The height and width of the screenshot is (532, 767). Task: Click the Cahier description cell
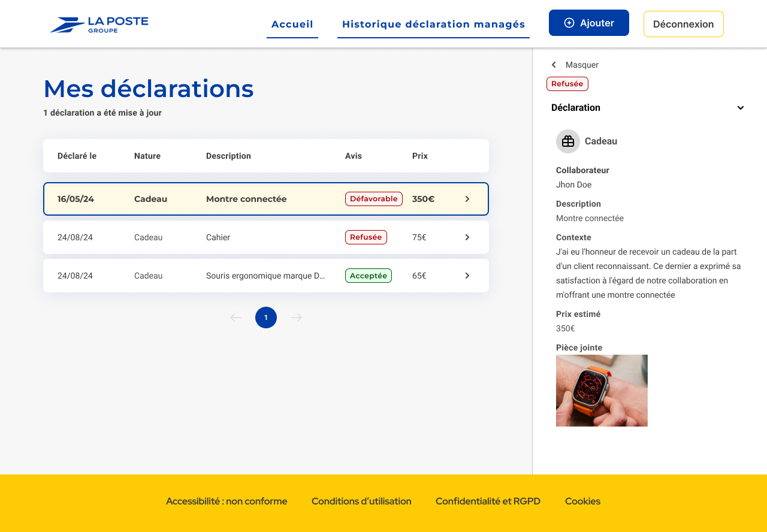tap(218, 237)
